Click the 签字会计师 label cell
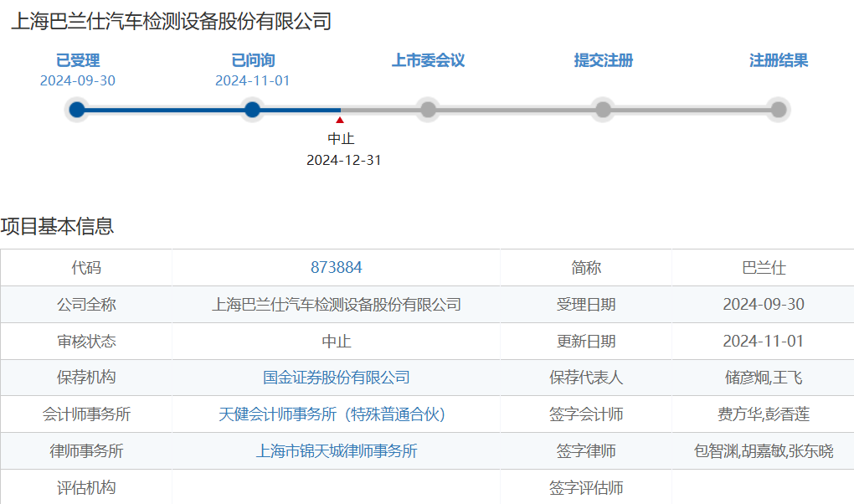This screenshot has height=504, width=854. (x=586, y=414)
